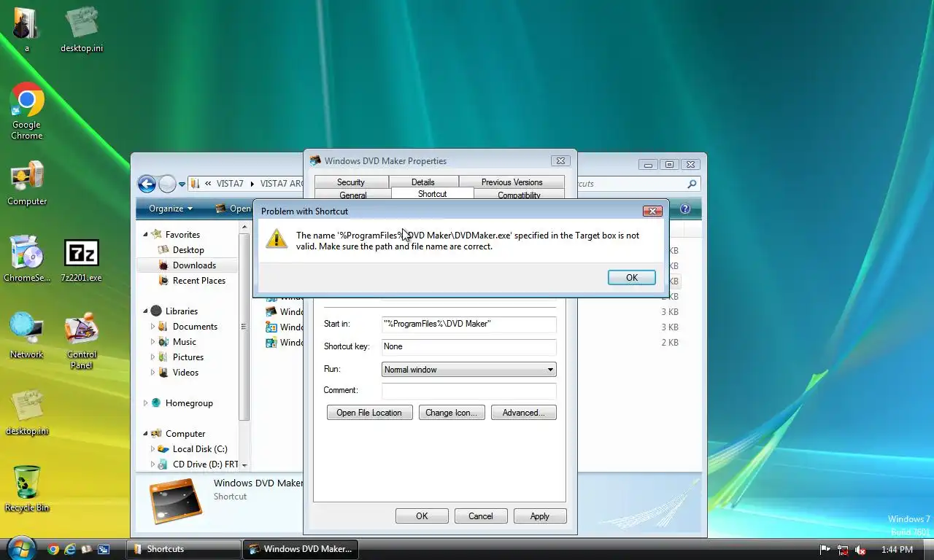Select Desktop under Favorites
934x560 pixels.
click(x=188, y=250)
